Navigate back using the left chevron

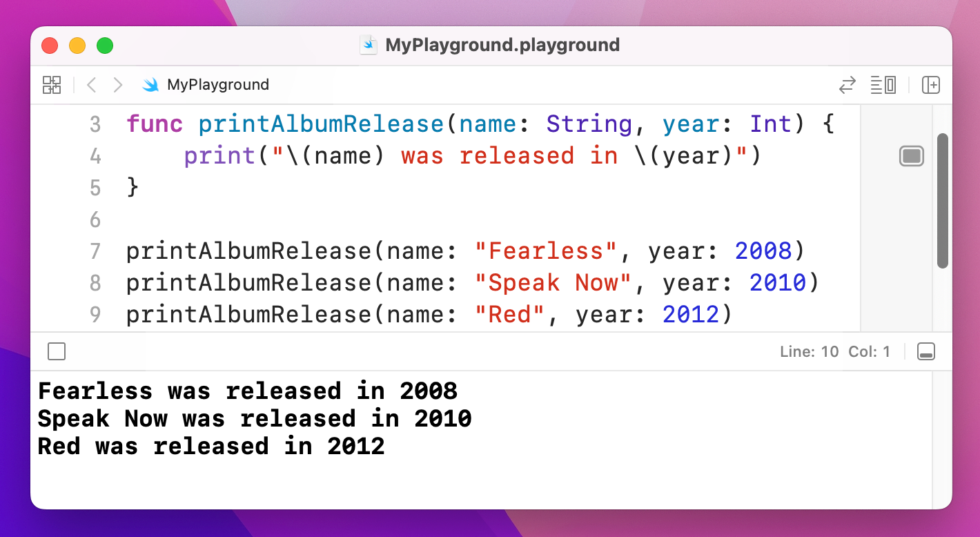tap(91, 84)
